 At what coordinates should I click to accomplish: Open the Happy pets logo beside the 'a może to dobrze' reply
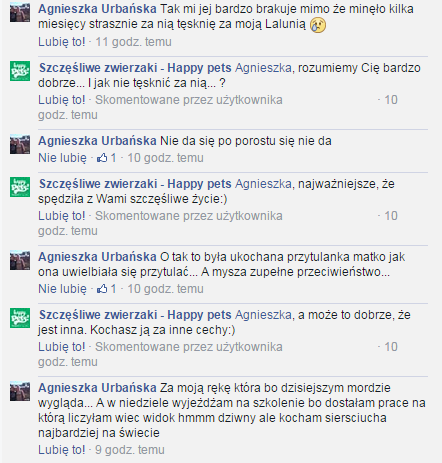[x=20, y=318]
